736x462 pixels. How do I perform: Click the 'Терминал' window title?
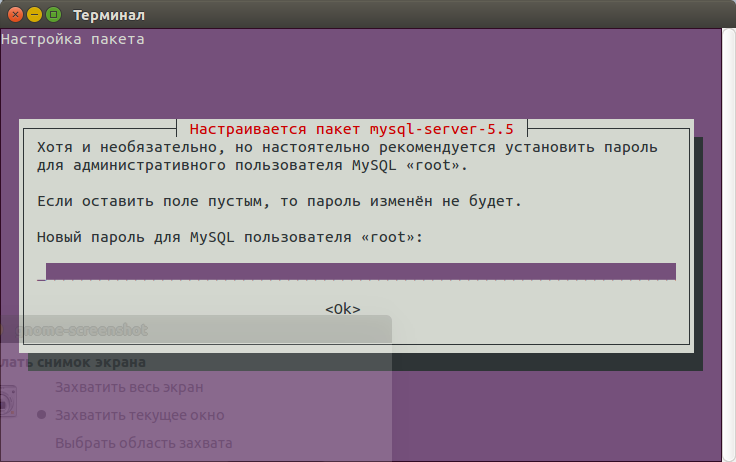[109, 15]
